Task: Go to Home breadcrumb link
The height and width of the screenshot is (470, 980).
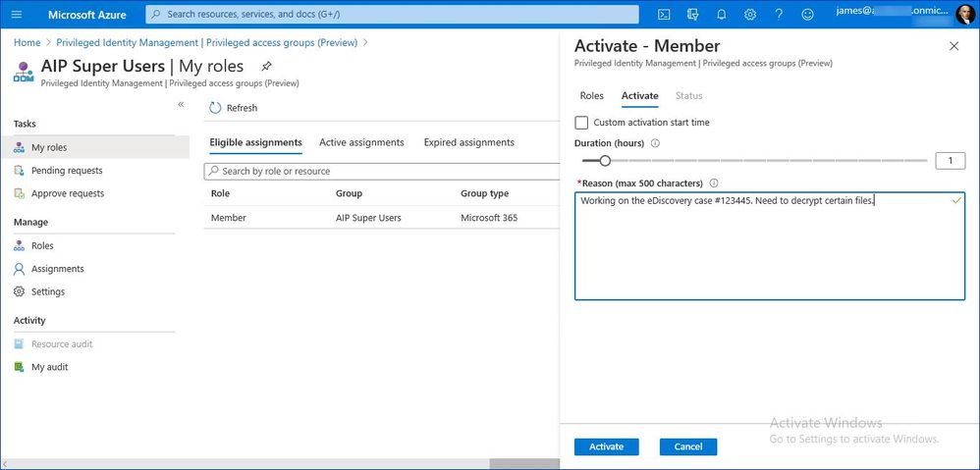Action: coord(27,42)
